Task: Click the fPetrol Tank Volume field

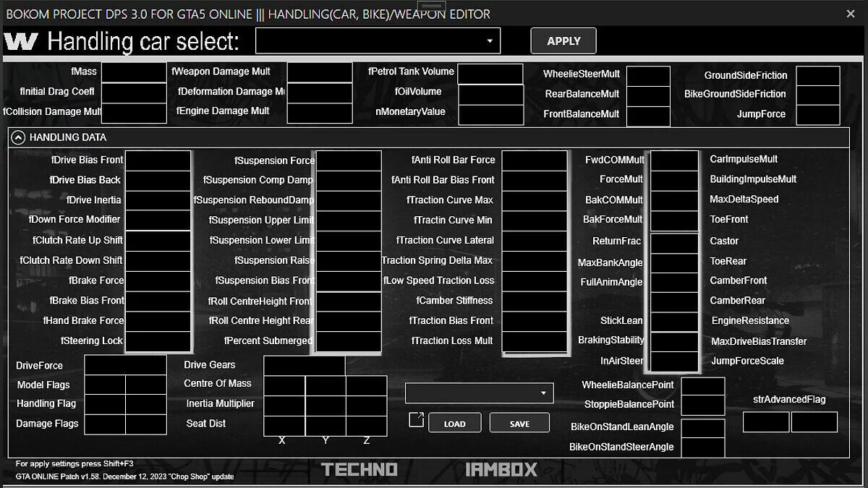Action: click(x=490, y=74)
